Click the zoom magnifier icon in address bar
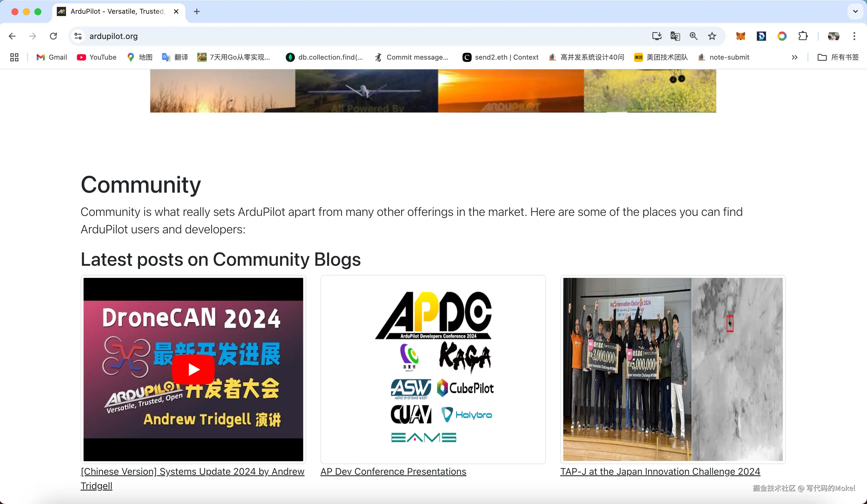 tap(694, 36)
